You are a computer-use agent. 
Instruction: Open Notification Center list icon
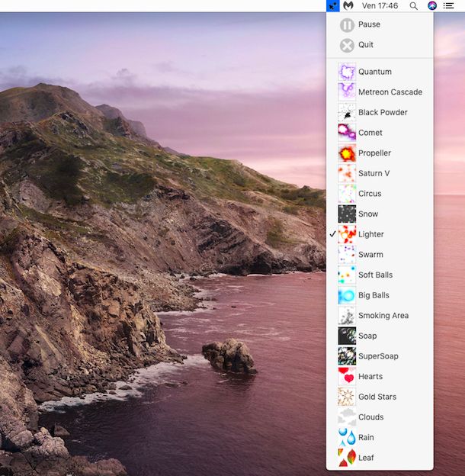click(449, 5)
